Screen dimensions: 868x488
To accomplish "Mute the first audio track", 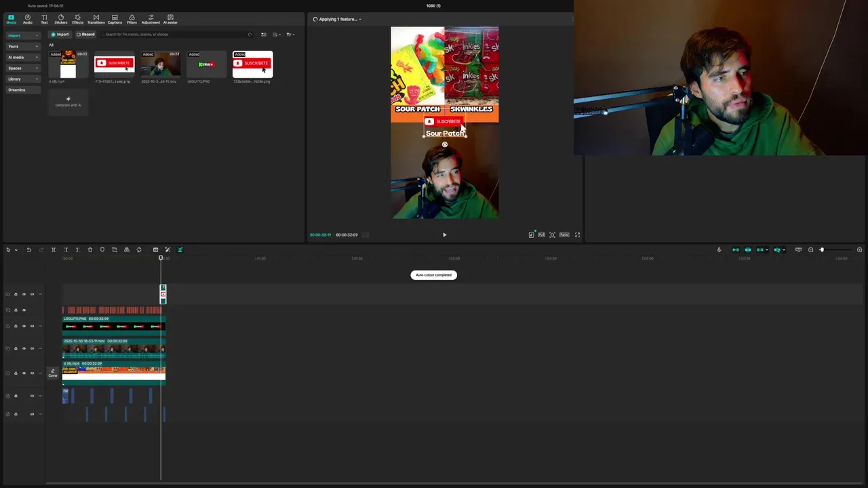I will click(32, 396).
